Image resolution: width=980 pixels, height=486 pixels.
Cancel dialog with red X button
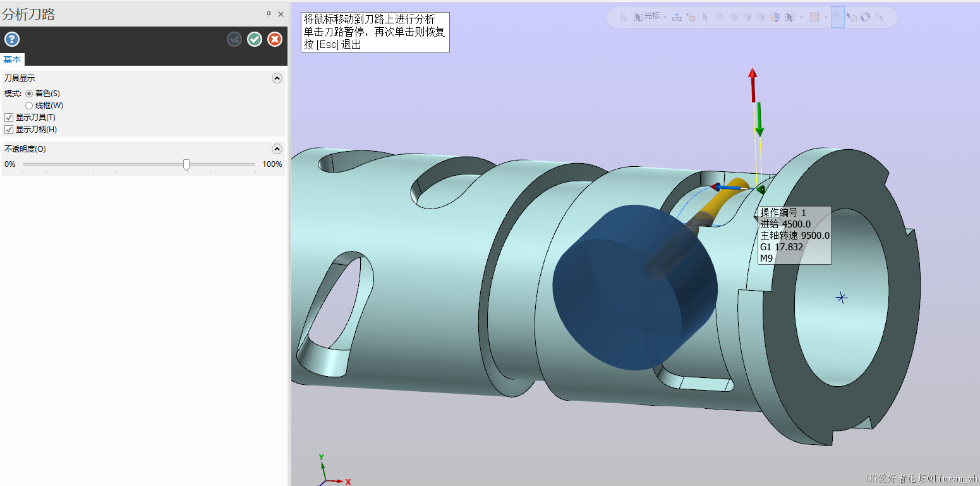pos(275,39)
